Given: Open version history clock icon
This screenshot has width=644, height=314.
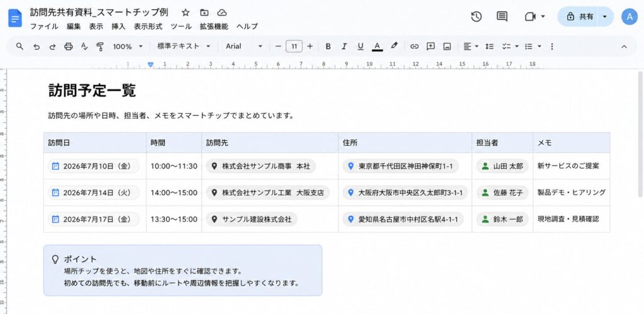Looking at the screenshot, I should coord(476,16).
